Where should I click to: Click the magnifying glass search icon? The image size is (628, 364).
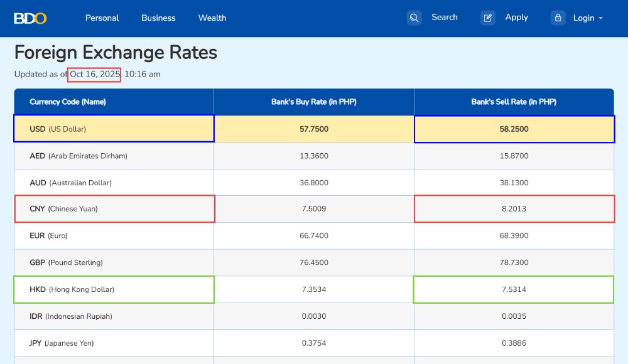pyautogui.click(x=414, y=18)
